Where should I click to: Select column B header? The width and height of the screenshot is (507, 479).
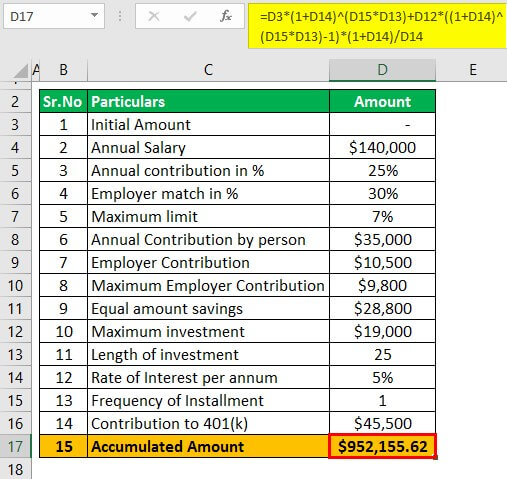[63, 70]
